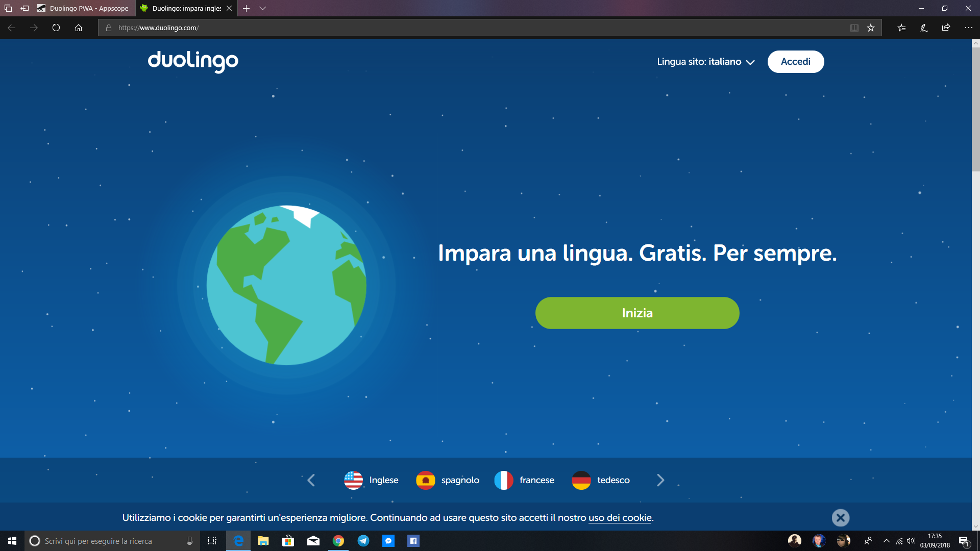The height and width of the screenshot is (551, 980).
Task: Share this page
Action: click(946, 28)
